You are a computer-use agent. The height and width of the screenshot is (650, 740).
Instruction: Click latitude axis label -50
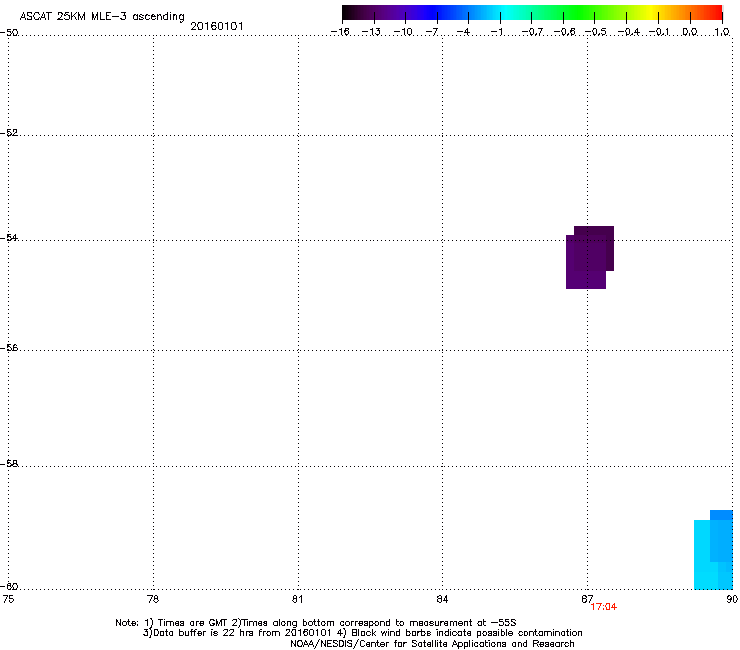pos(9,33)
